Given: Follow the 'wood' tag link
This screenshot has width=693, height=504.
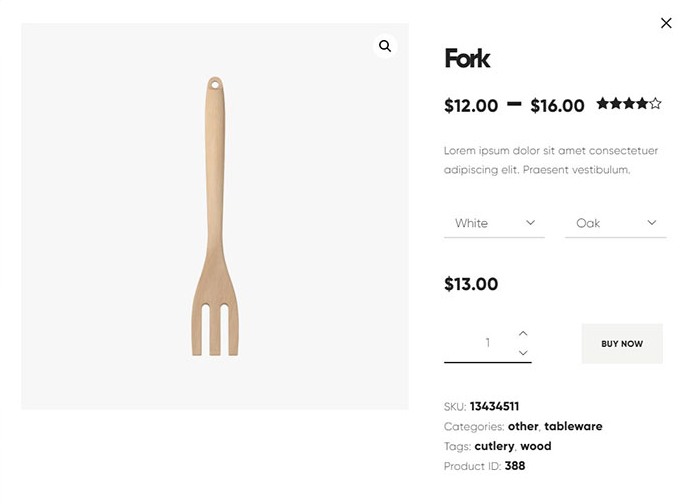Looking at the screenshot, I should (x=536, y=446).
